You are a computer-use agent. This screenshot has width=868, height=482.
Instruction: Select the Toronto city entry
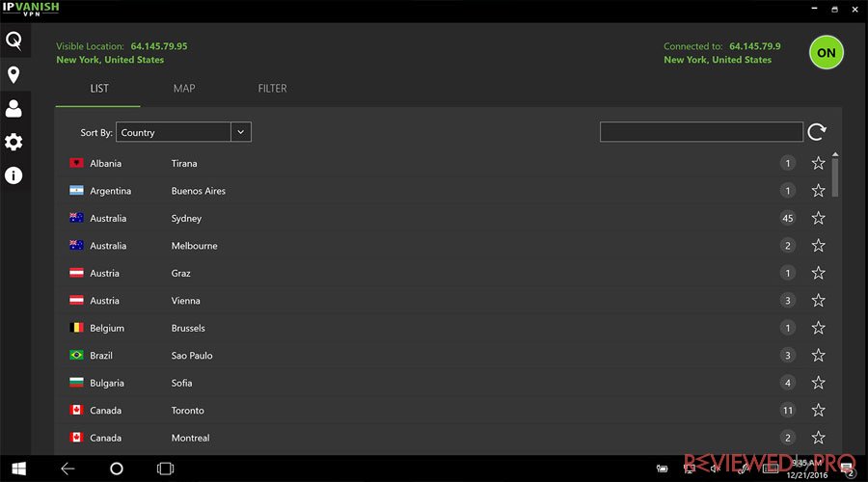click(188, 411)
